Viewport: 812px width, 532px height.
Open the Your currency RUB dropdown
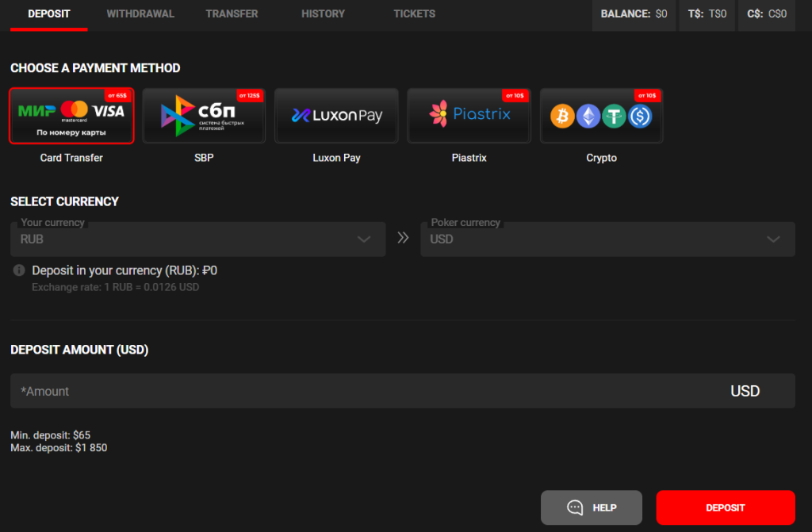coord(197,239)
